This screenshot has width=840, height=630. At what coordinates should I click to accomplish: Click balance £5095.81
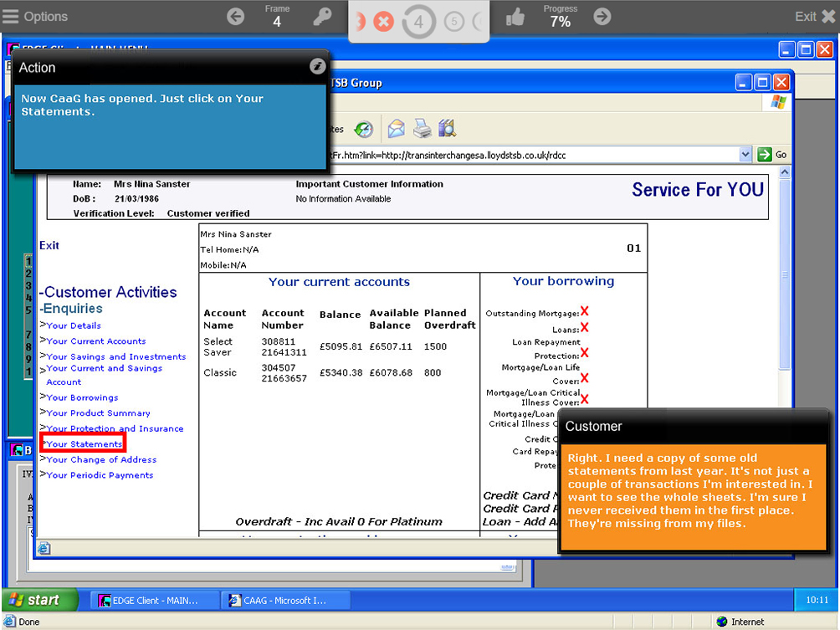(341, 346)
